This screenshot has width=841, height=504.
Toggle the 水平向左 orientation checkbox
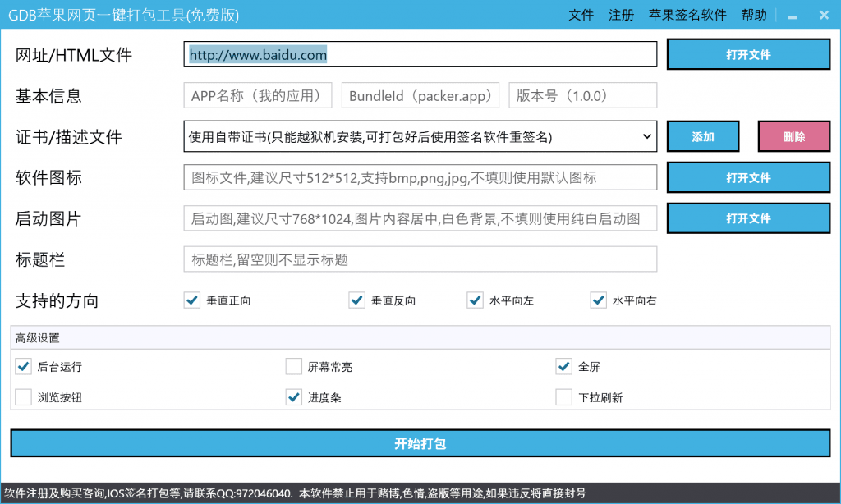click(x=476, y=300)
